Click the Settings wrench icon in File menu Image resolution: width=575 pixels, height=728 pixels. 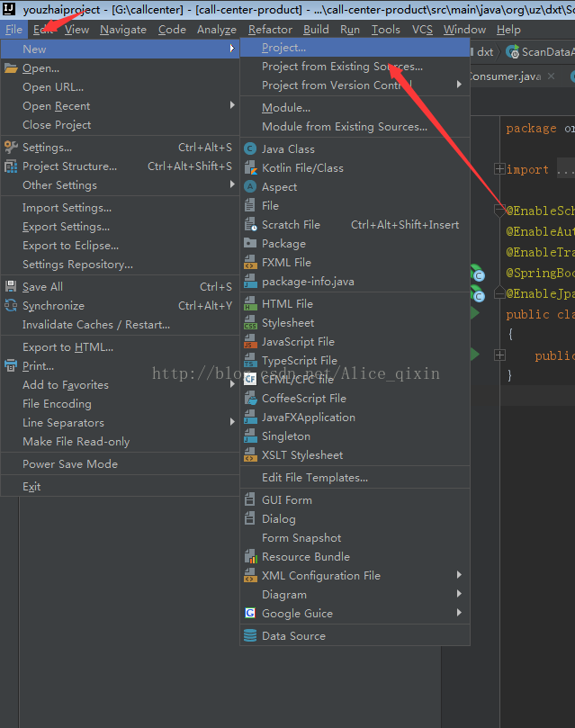point(11,148)
